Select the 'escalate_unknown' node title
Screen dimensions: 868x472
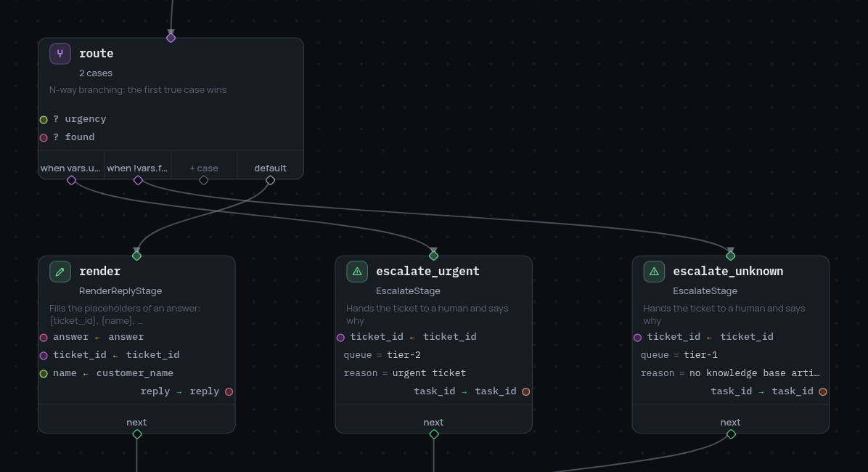(728, 271)
